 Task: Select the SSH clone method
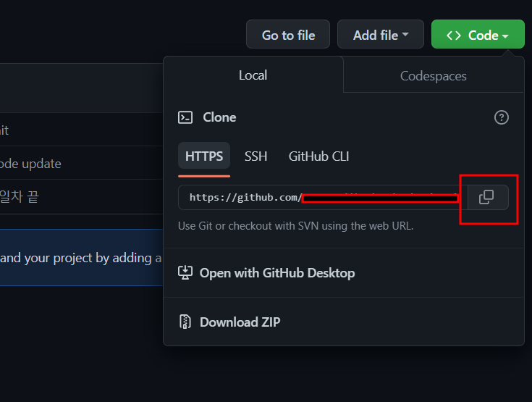click(x=256, y=156)
